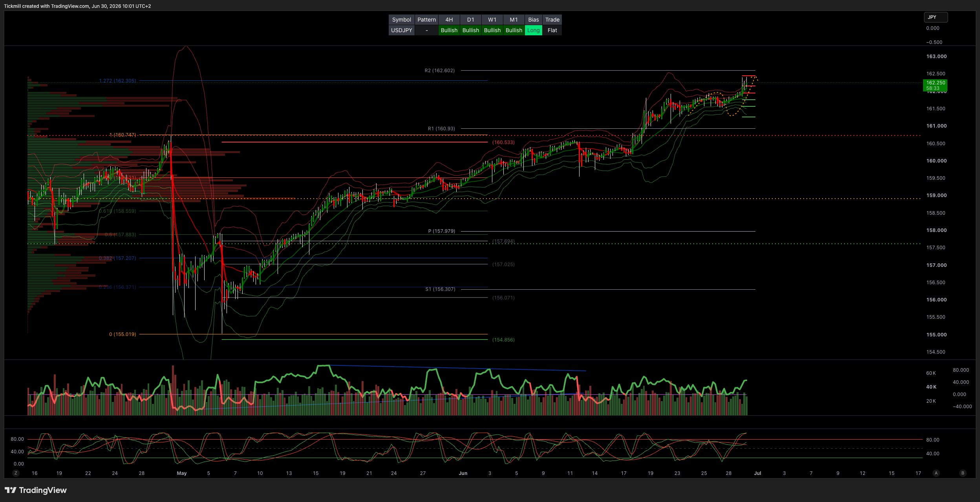Click the green (154.856) level label
The height and width of the screenshot is (502, 980).
[x=503, y=340]
